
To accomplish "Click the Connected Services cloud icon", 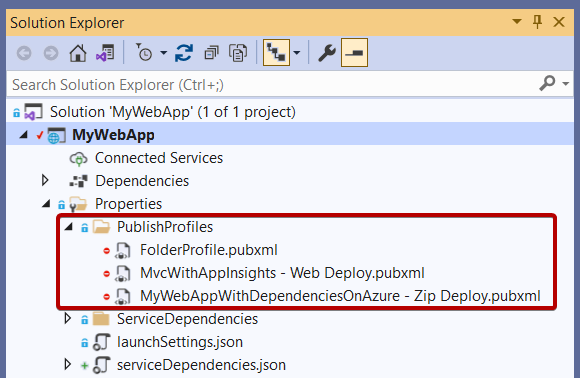I will tap(78, 159).
